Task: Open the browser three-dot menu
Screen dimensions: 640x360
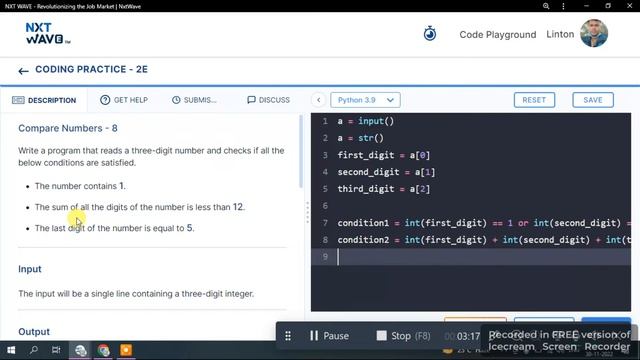Action: click(563, 6)
